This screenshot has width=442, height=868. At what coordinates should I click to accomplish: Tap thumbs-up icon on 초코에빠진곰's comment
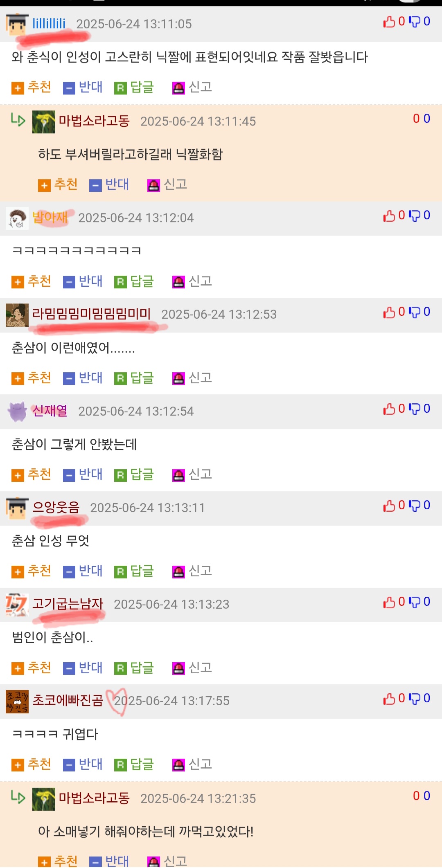tap(389, 699)
